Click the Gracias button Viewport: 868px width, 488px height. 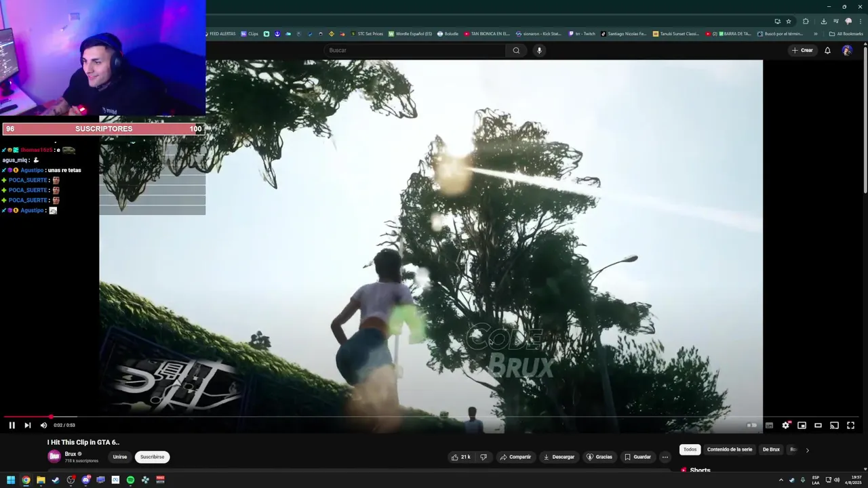click(x=599, y=457)
